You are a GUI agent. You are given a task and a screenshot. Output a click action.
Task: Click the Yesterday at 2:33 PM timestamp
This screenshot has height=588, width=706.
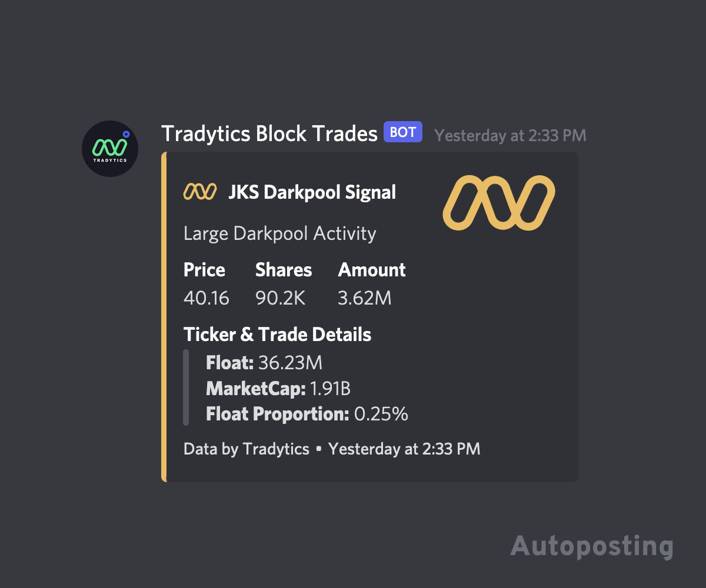click(x=510, y=135)
